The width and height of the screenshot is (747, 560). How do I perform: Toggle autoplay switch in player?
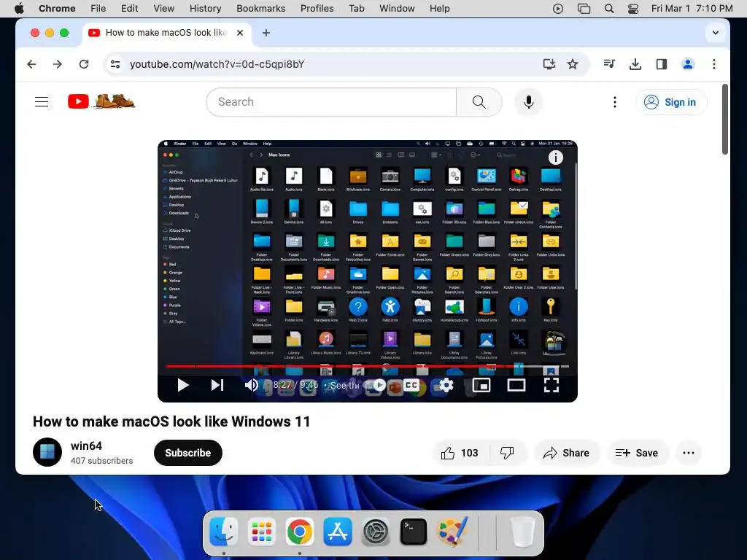coord(379,385)
